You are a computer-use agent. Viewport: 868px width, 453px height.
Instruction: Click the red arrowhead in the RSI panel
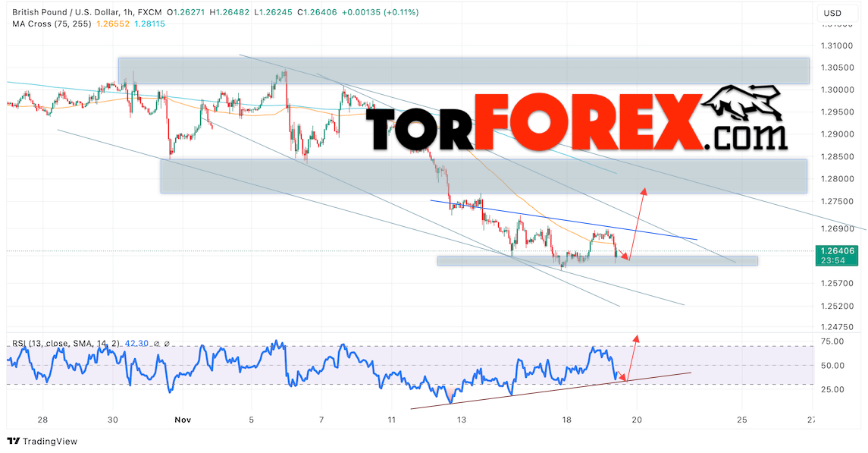click(636, 337)
